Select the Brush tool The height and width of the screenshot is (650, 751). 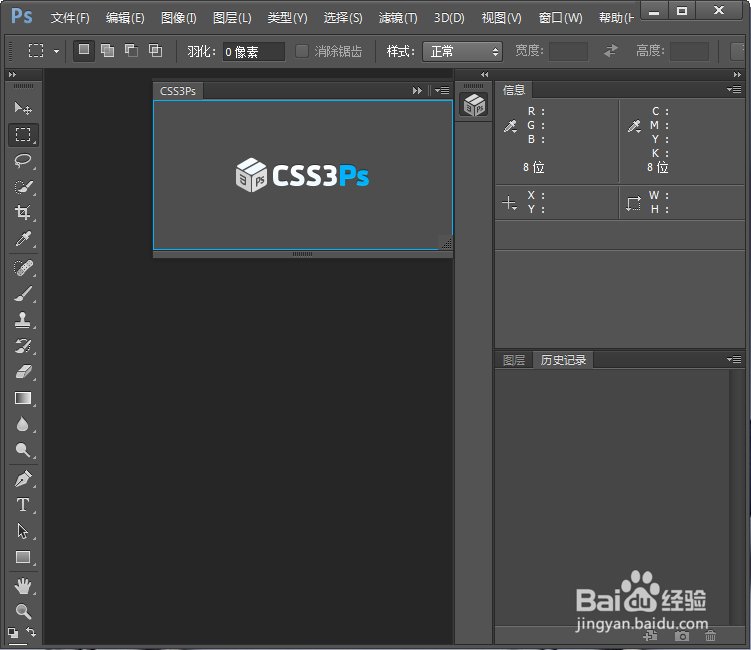tap(23, 294)
